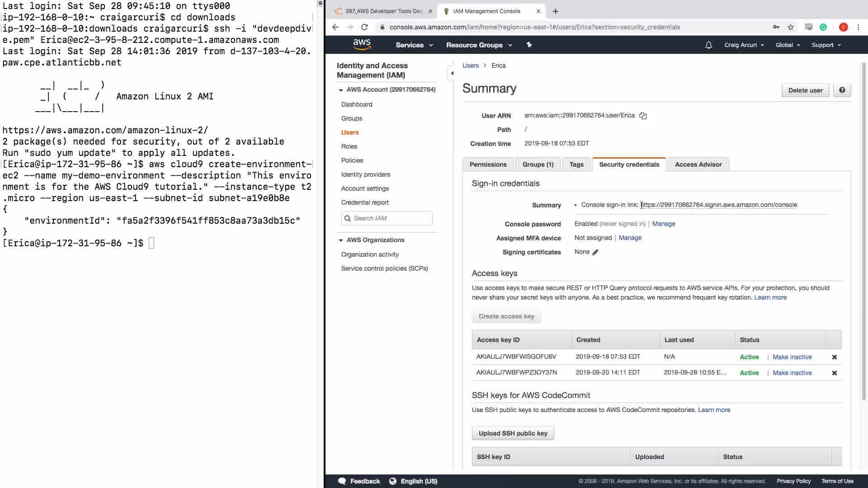The image size is (868, 488).
Task: Collapse the IAM sidebar with arrow toggle
Action: [452, 73]
